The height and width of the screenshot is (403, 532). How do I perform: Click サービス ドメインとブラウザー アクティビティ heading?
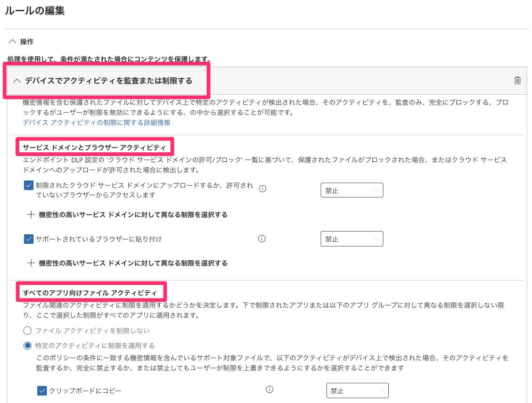(x=94, y=147)
